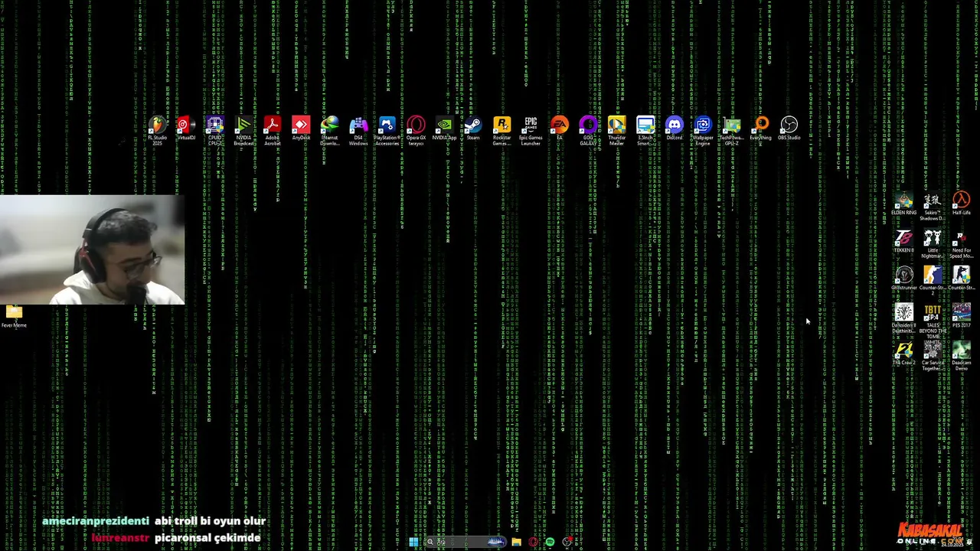The image size is (980, 551).
Task: Select the ELDEN RING game shortcut
Action: 904,204
